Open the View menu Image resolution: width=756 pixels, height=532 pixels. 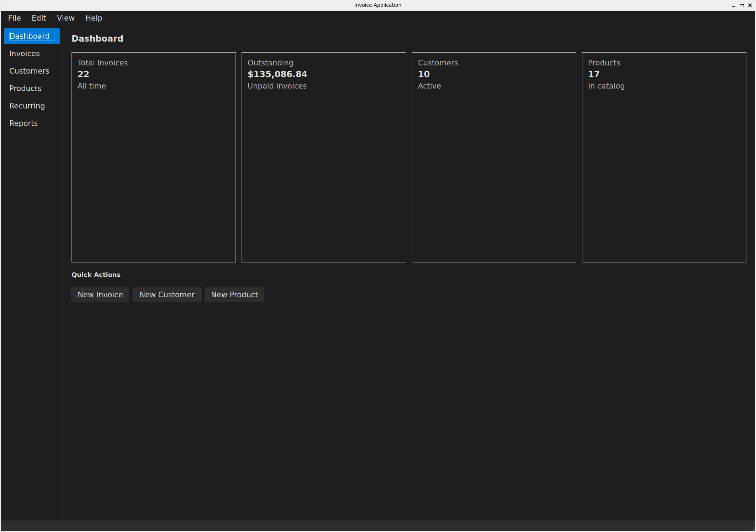click(x=65, y=18)
